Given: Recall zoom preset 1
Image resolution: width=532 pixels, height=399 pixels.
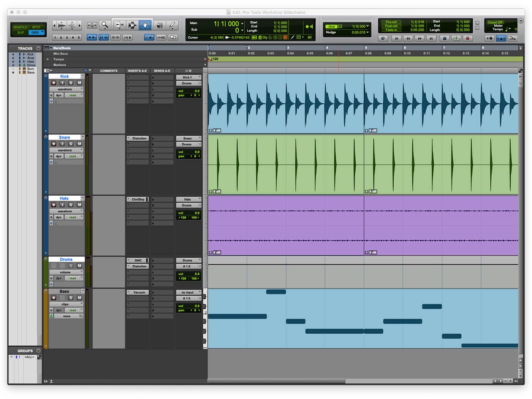Looking at the screenshot, I should pyautogui.click(x=55, y=37).
